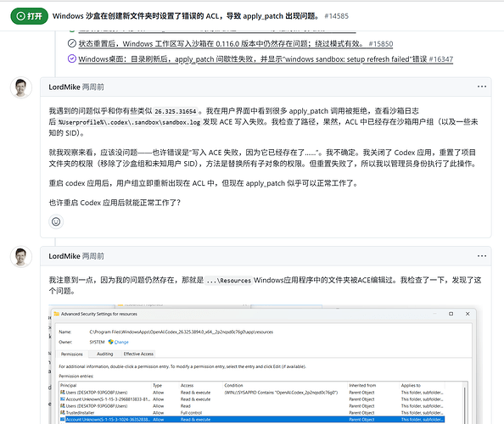Image resolution: width=504 pixels, height=424 pixels.
Task: Select the Permissions tab
Action: (71, 354)
